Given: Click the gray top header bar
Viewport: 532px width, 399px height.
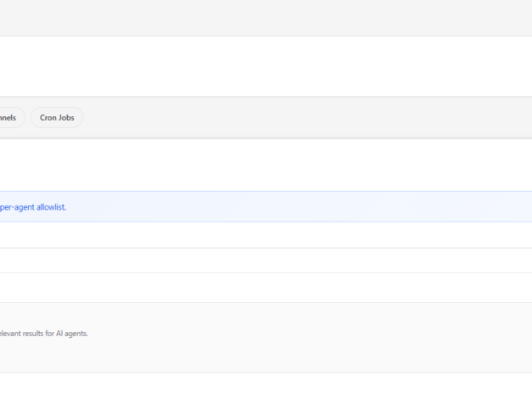Looking at the screenshot, I should [255, 17].
